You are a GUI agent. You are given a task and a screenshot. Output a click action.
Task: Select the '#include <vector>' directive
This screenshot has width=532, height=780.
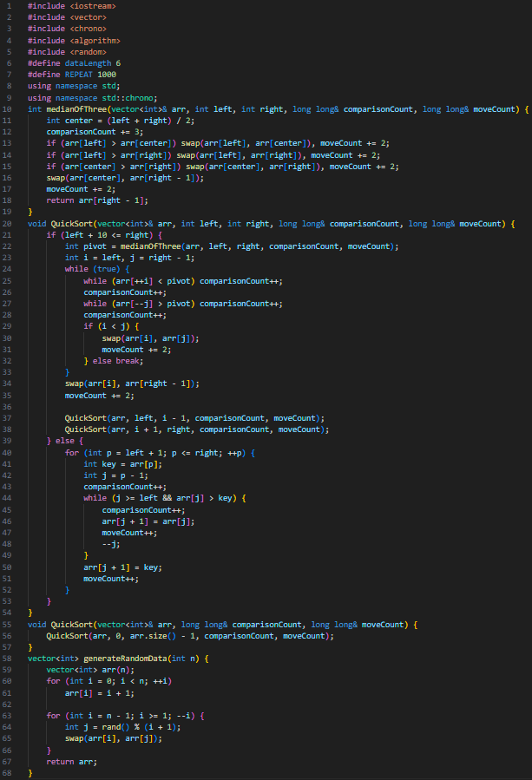67,17
